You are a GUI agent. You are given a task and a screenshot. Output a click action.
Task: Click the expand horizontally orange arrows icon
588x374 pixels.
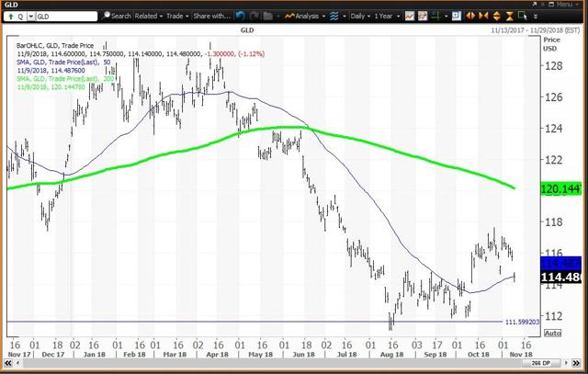point(469,17)
